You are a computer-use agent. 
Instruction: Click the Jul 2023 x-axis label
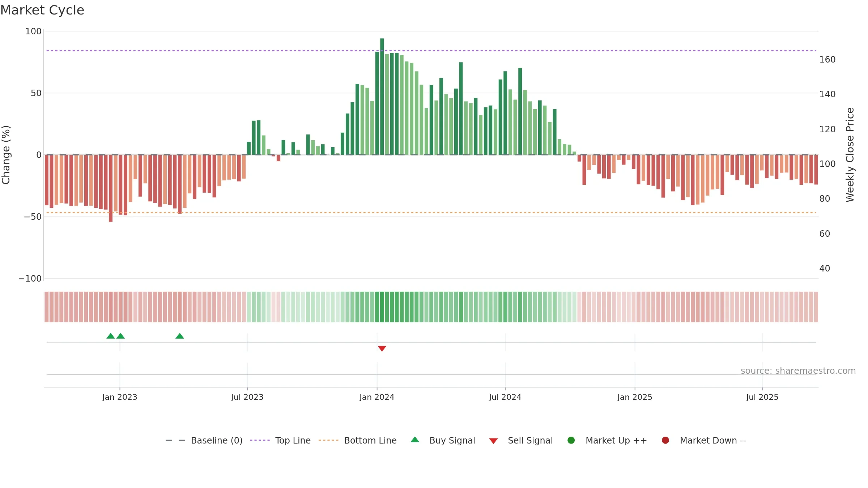pyautogui.click(x=247, y=397)
